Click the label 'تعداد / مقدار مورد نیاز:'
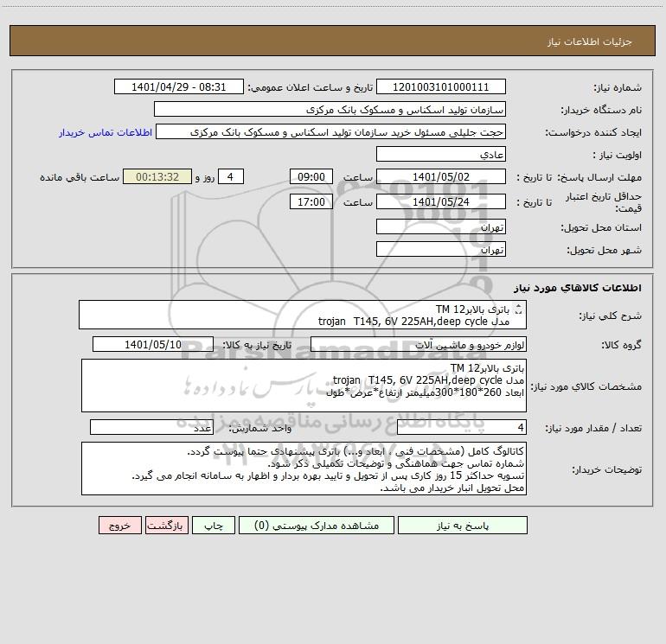This screenshot has height=644, width=666. 593,429
